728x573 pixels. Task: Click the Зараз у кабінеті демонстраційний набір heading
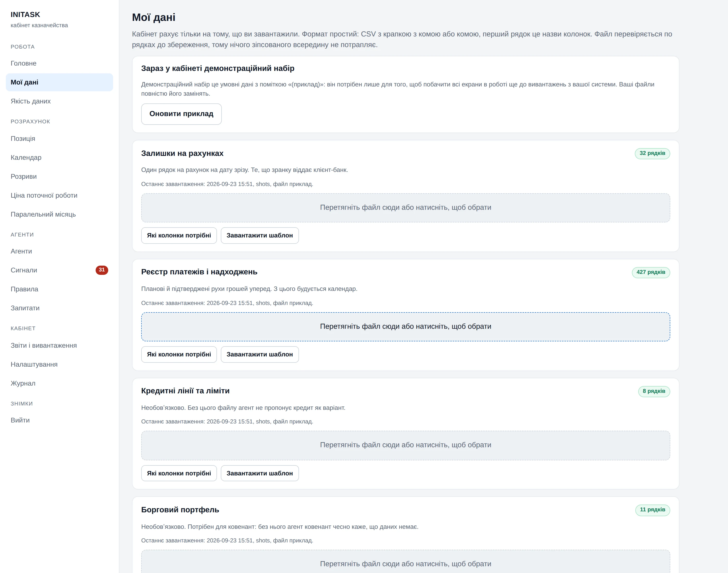(218, 68)
